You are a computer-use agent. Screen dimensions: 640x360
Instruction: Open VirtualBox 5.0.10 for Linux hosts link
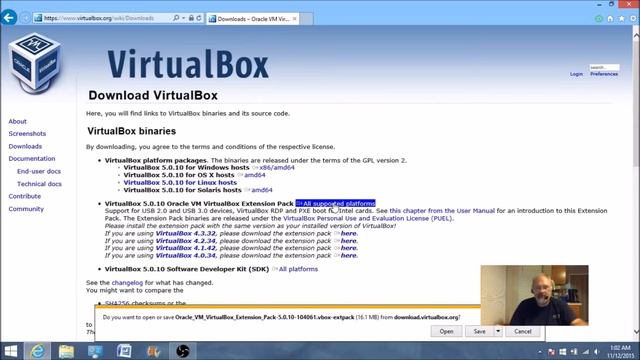click(x=180, y=182)
